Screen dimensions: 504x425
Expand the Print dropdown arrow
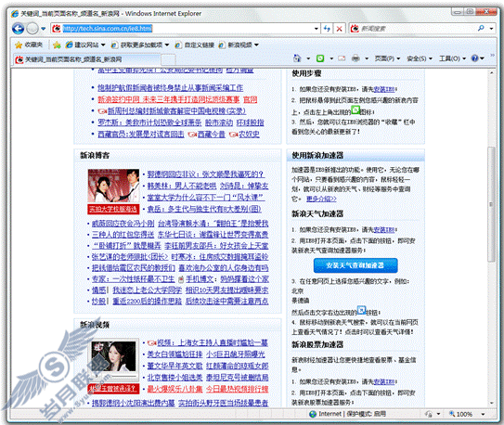pyautogui.click(x=367, y=58)
